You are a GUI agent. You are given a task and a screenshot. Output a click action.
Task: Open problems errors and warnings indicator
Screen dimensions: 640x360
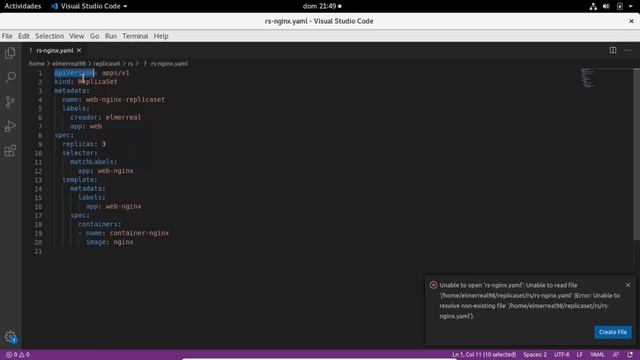[x=18, y=355]
